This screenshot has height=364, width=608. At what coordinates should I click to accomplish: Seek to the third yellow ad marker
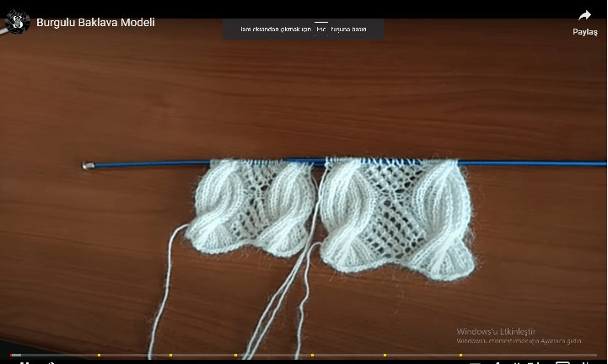coord(235,355)
